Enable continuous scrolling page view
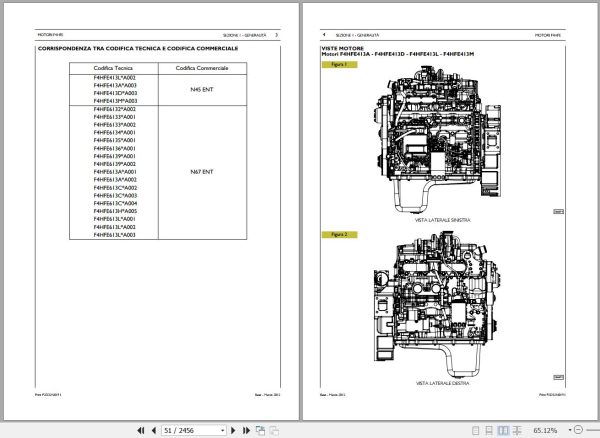The height and width of the screenshot is (438, 600). (489, 430)
